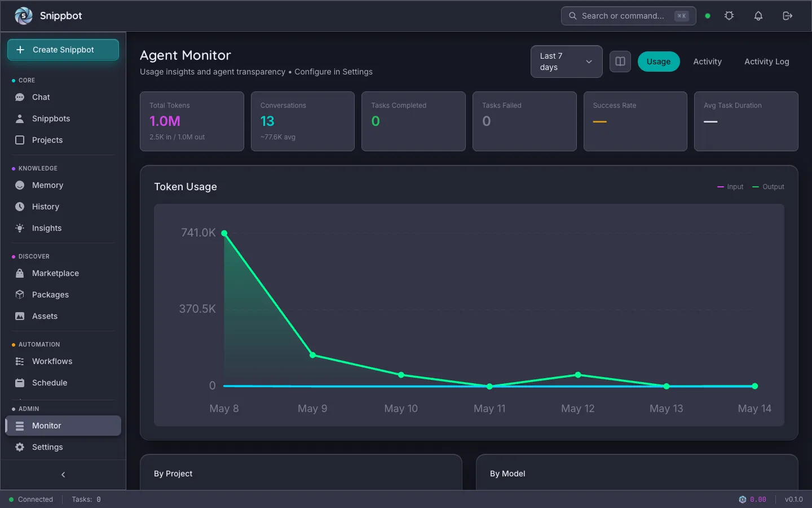Click the Create Snippbot button

pyautogui.click(x=63, y=50)
